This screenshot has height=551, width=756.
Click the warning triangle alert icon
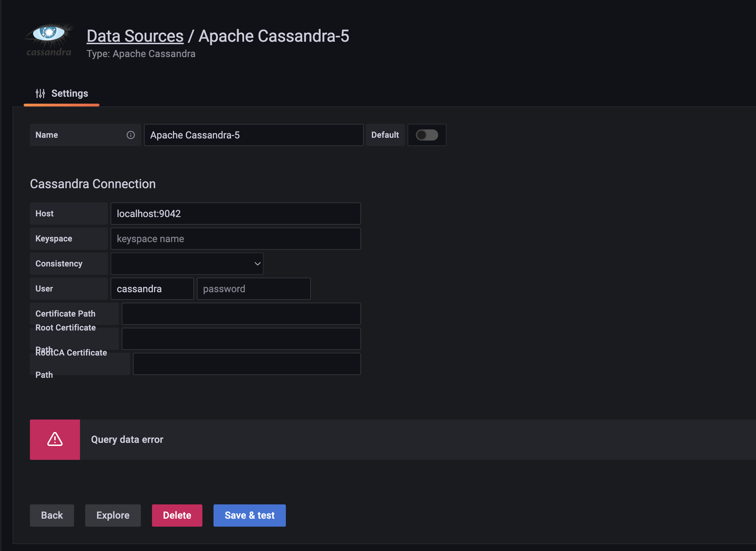(55, 439)
